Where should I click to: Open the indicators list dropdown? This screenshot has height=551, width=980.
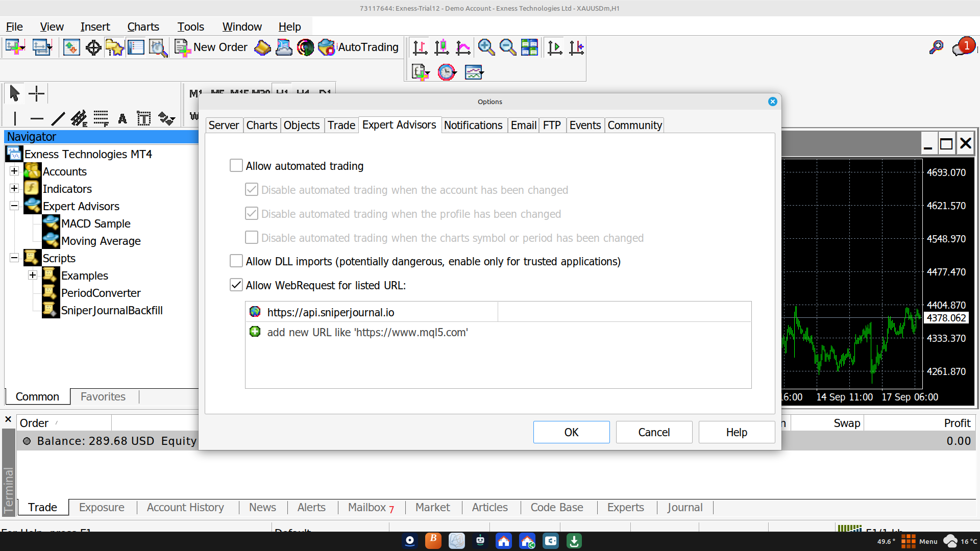pos(421,72)
